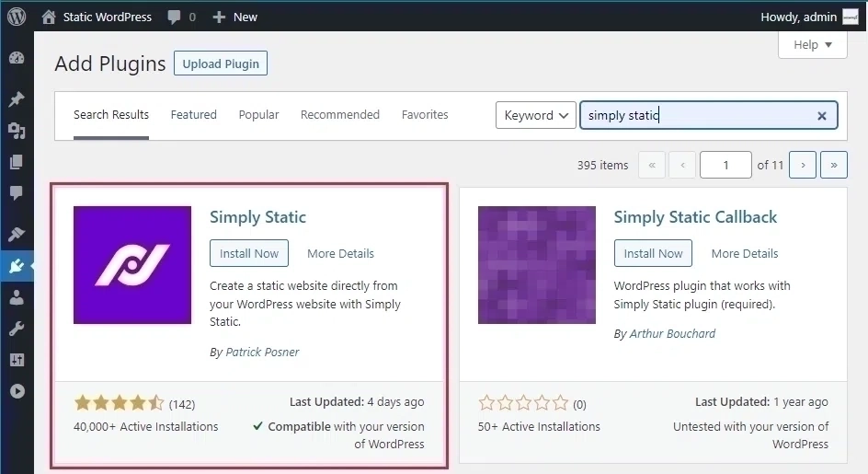Click the Last Updated: 4 days ago text
868x474 pixels.
357,402
